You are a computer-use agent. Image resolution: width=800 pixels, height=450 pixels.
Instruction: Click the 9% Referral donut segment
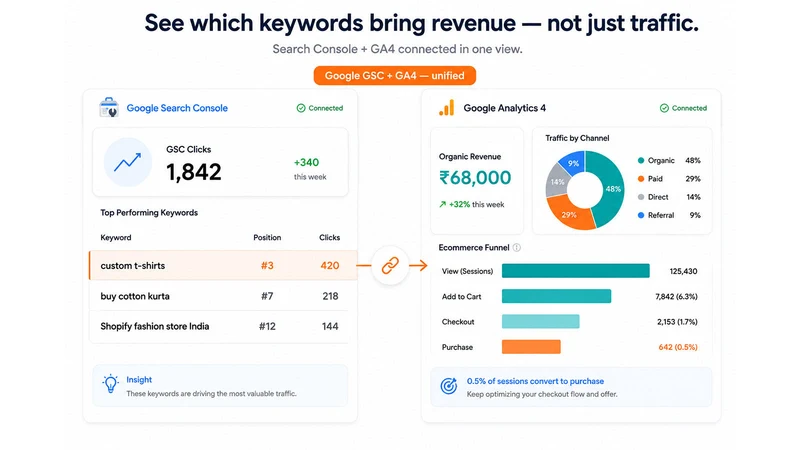[x=573, y=163]
